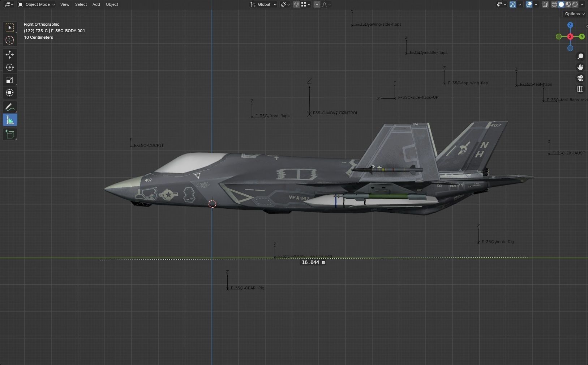
Task: Switch to Wireframe viewport shading
Action: tap(554, 4)
